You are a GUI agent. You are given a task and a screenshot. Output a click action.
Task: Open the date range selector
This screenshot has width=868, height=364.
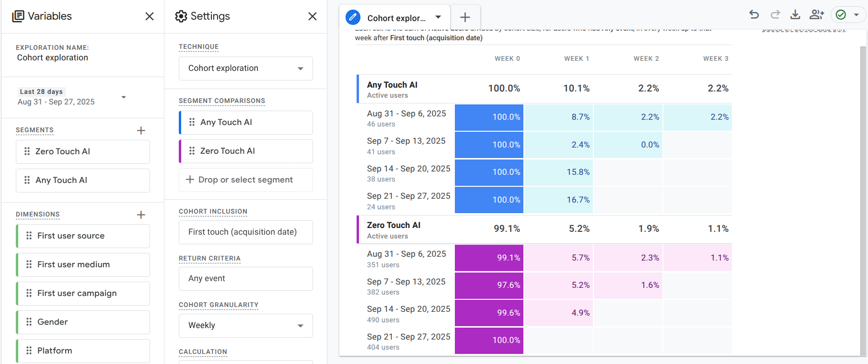tap(72, 97)
